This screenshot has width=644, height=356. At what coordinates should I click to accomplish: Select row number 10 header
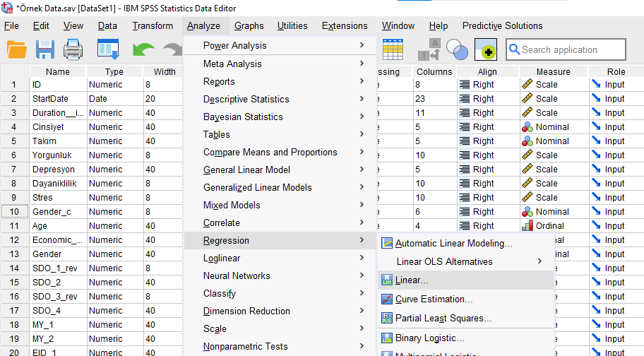pos(14,212)
